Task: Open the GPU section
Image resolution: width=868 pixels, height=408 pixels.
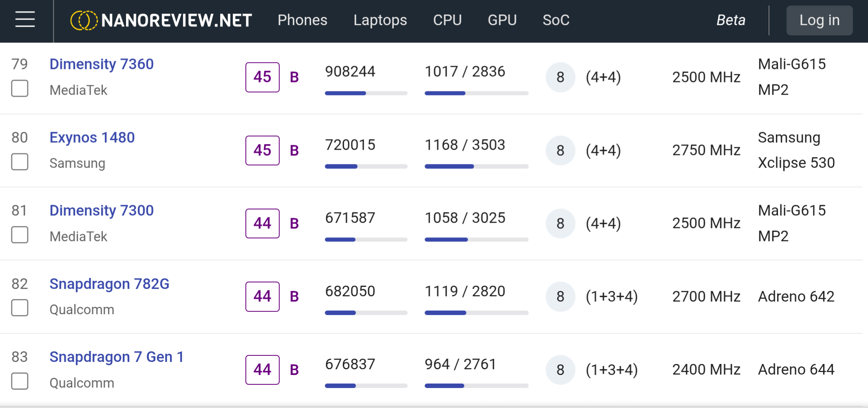Action: tap(502, 20)
